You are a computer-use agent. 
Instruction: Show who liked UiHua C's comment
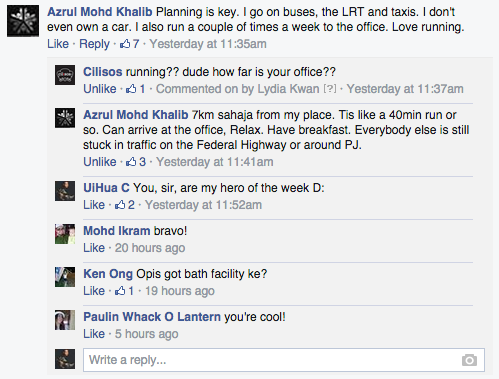(x=125, y=205)
